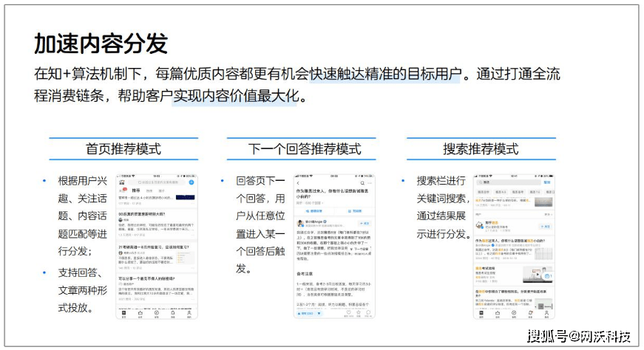Tap the heart like icon below the answer
644x350 pixels.
[349, 312]
